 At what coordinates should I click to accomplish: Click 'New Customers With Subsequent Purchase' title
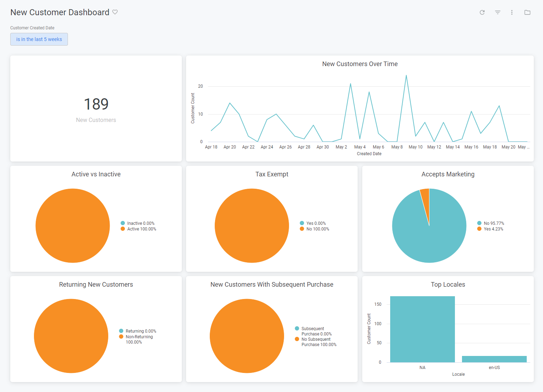272,285
